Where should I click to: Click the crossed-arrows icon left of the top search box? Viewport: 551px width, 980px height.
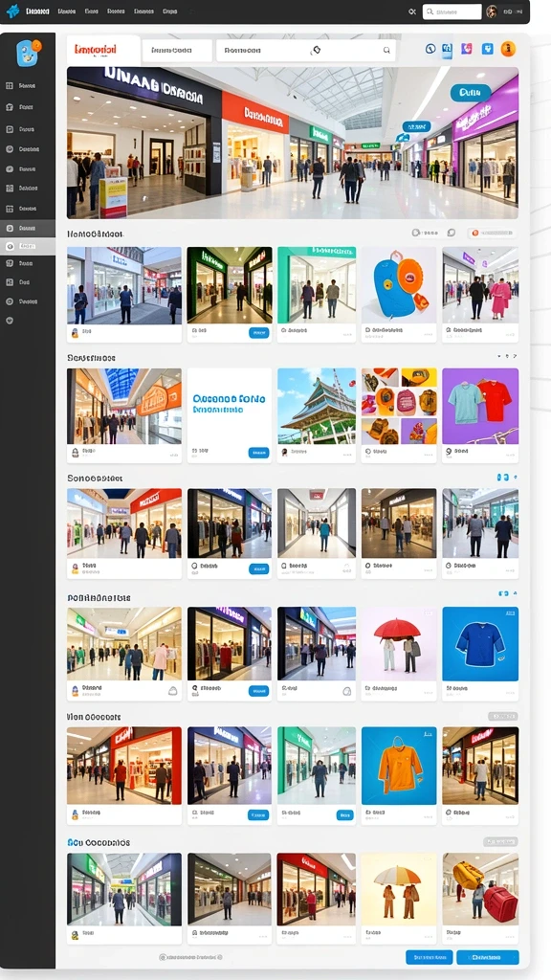(411, 11)
